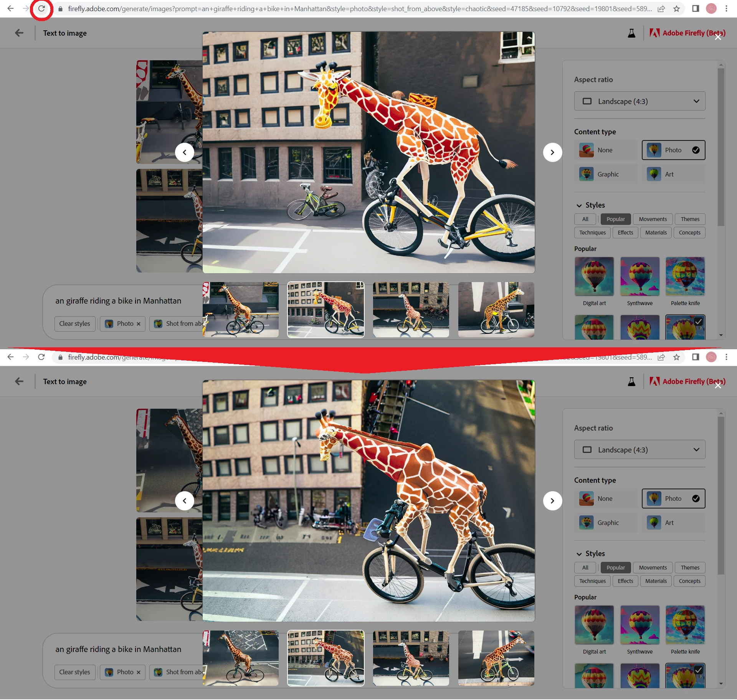The height and width of the screenshot is (700, 737).
Task: Remove Photo style tag in lower prompt bar
Action: point(139,672)
